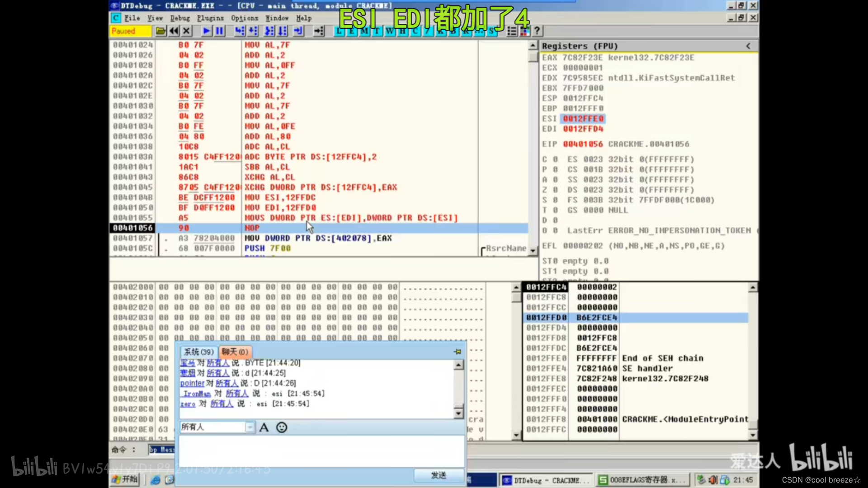868x488 pixels.
Task: Select stack row 0012FFD0 value B6E2FCE4
Action: click(597, 318)
